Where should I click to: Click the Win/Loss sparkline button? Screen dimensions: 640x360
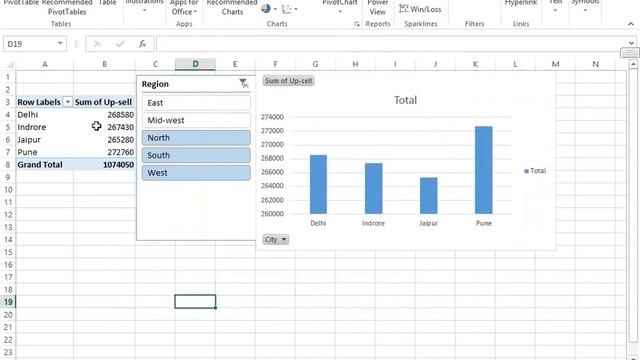tap(420, 9)
